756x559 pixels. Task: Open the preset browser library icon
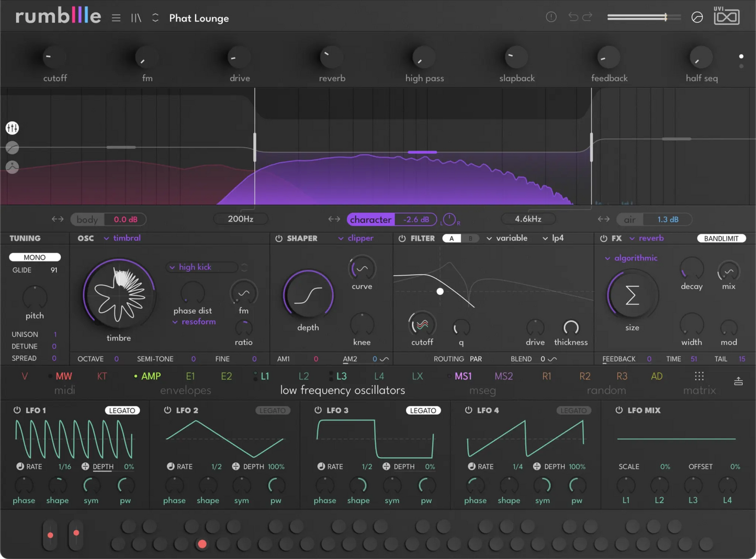tap(136, 18)
